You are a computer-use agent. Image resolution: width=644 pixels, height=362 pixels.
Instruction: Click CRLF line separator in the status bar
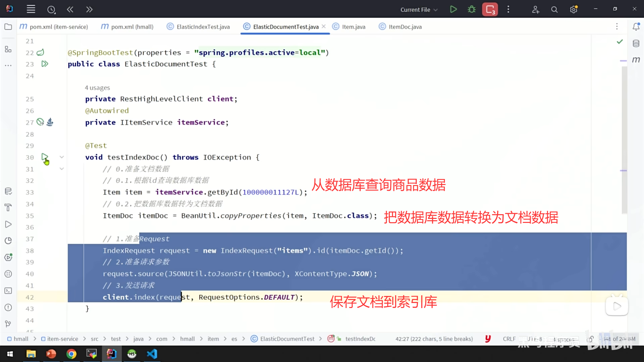click(509, 339)
